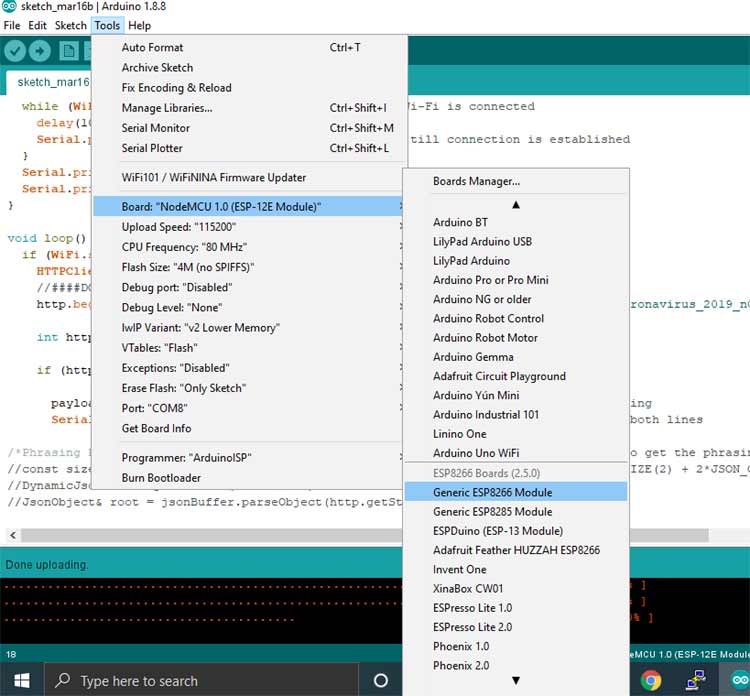750x696 pixels.
Task: Select XinaBox CW01 board
Action: pyautogui.click(x=516, y=589)
